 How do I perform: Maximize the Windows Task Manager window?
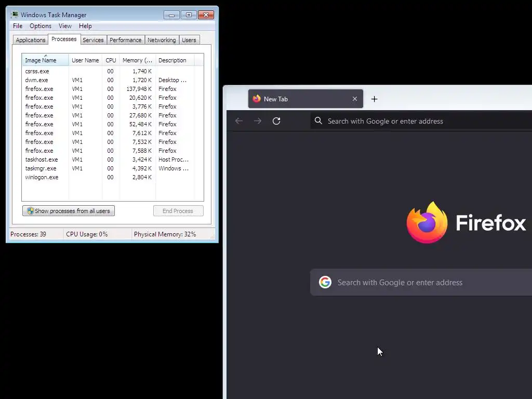click(x=189, y=15)
